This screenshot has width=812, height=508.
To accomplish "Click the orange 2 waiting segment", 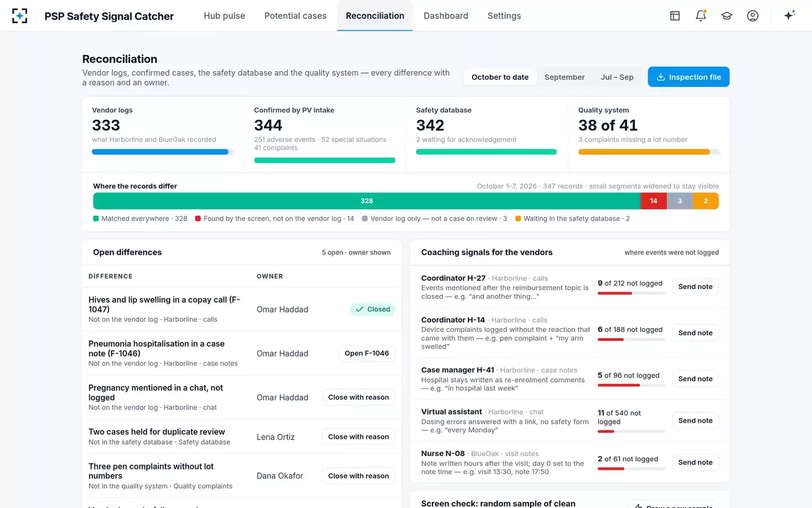I will click(x=706, y=201).
